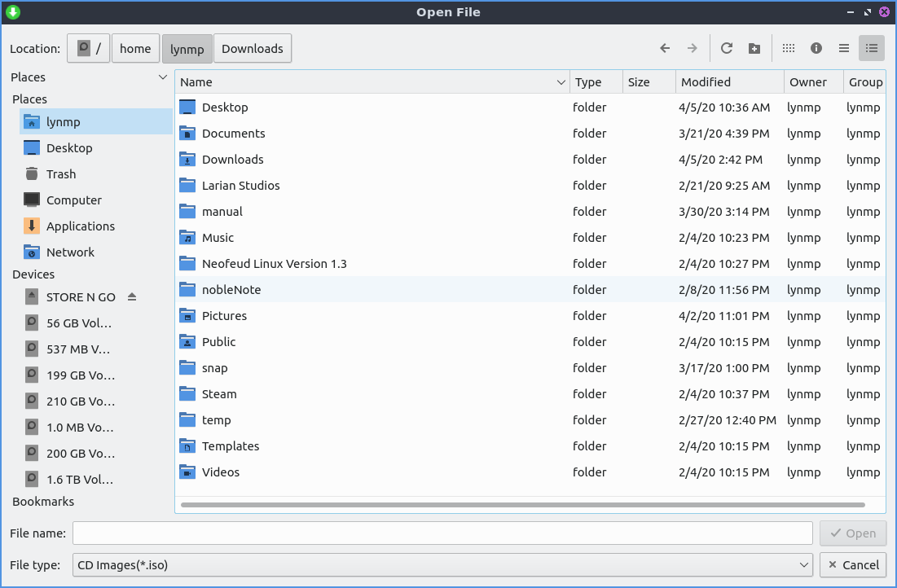This screenshot has height=588, width=897.
Task: Toggle the lynmp path breadcrumb button
Action: tap(187, 49)
